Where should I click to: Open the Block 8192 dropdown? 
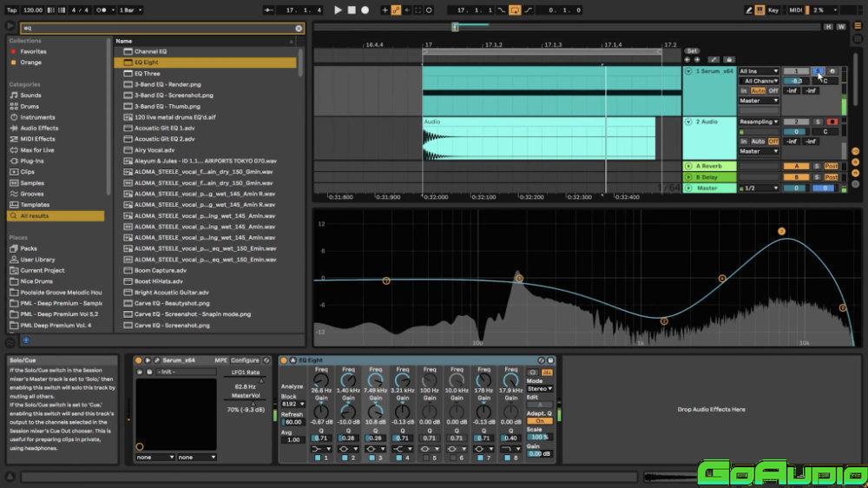[293, 405]
